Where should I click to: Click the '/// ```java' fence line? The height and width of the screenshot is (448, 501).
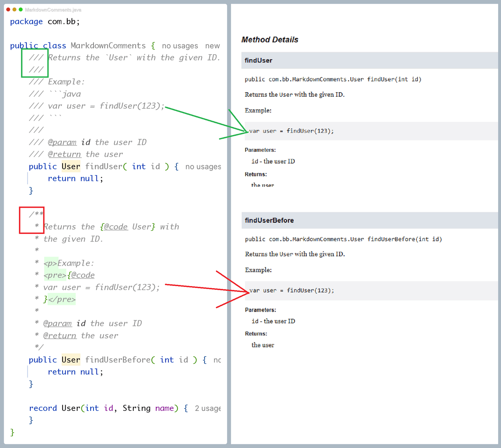[55, 94]
